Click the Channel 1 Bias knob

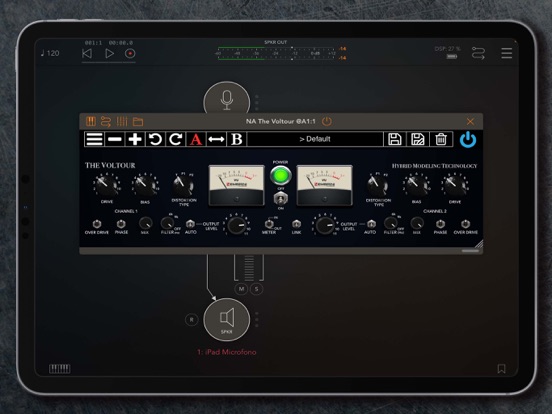coord(145,186)
